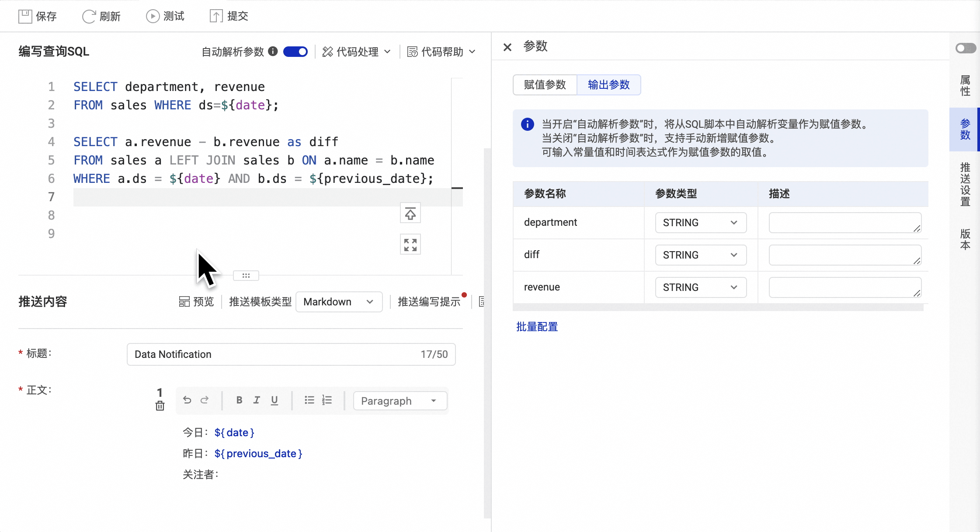Open the 代码处理 dropdown

click(x=356, y=51)
